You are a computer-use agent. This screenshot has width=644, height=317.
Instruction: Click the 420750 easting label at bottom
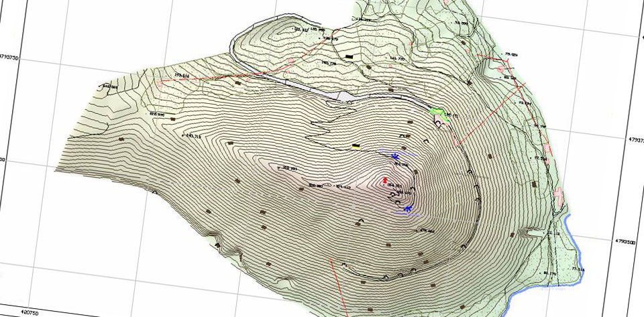(30, 312)
